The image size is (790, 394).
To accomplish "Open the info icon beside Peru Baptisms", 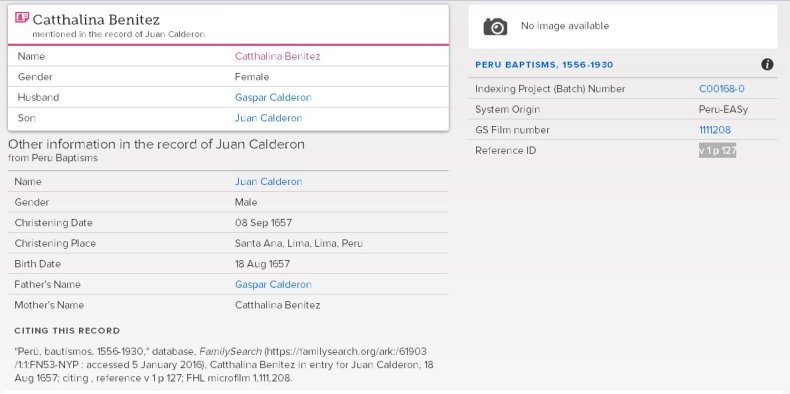I will [767, 64].
